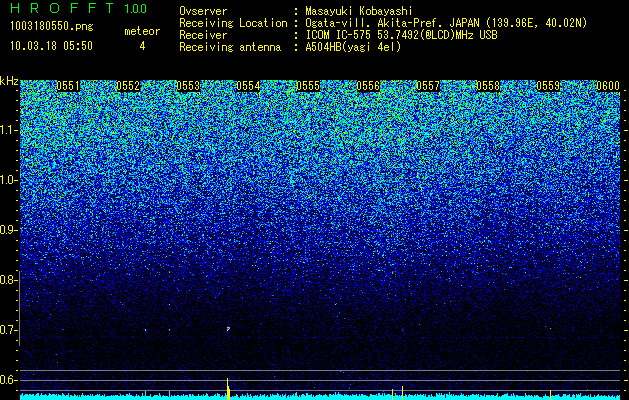Click the "Ovserver" field label
629x400 pixels.
click(203, 11)
